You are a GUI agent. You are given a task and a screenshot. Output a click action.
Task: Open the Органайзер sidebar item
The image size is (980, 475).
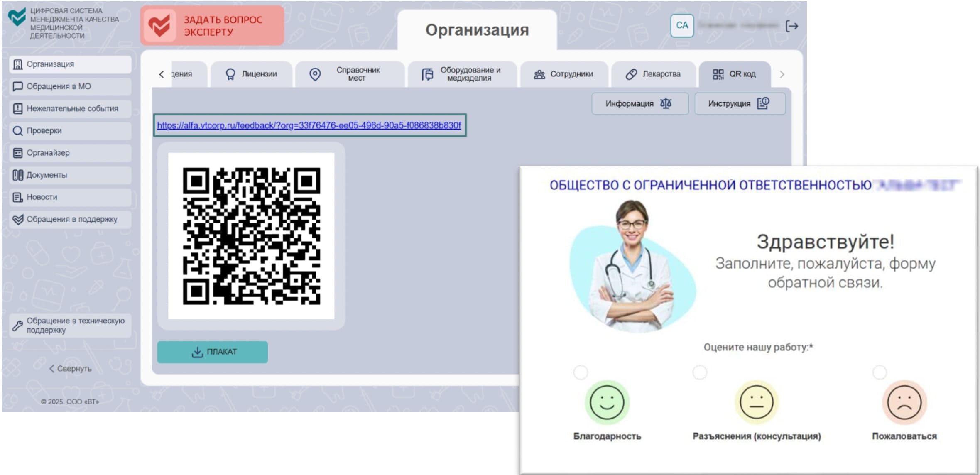[x=70, y=153]
